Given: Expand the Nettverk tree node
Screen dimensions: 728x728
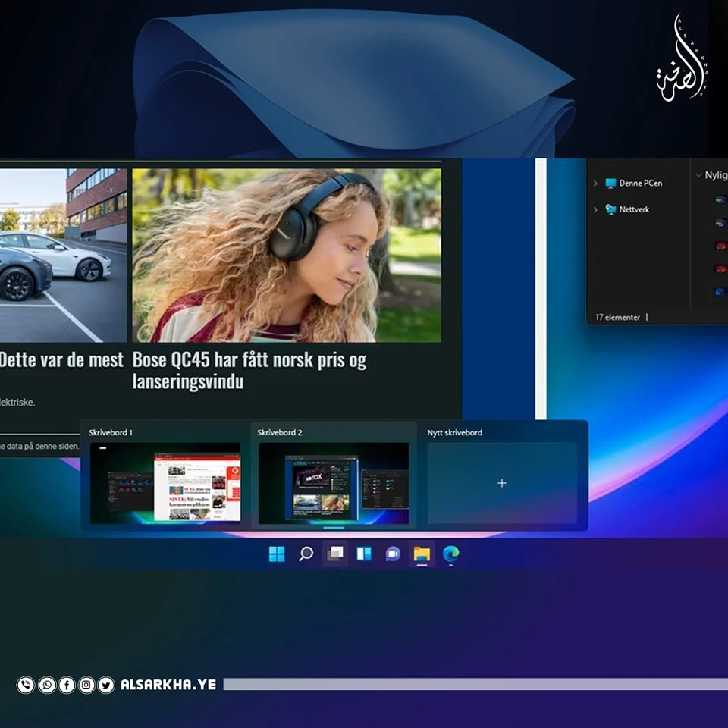Looking at the screenshot, I should (x=595, y=209).
